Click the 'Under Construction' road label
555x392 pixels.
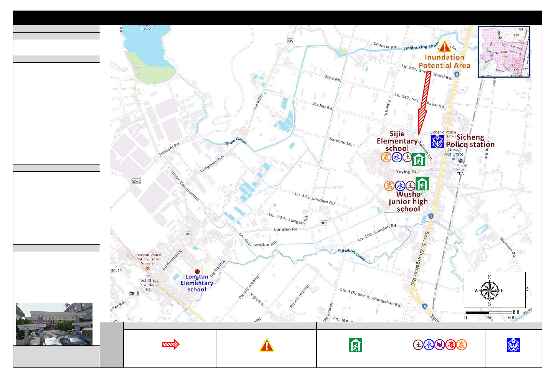click(185, 185)
